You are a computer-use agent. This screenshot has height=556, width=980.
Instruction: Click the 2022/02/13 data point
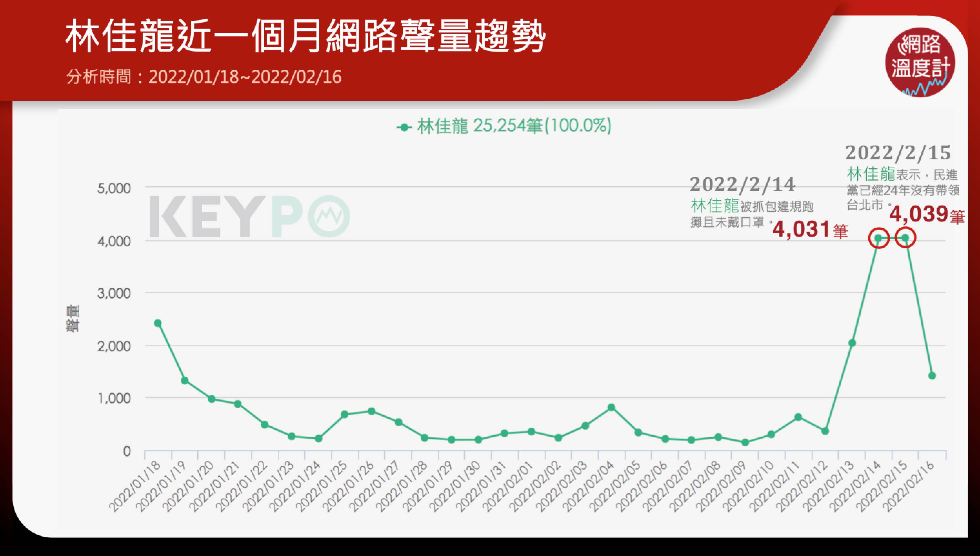(x=852, y=343)
